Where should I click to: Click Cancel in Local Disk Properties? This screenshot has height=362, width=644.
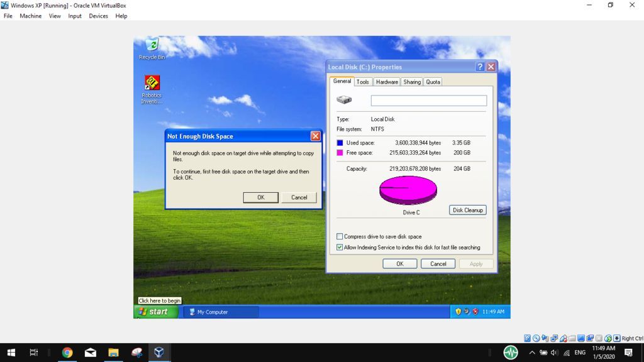click(x=438, y=264)
